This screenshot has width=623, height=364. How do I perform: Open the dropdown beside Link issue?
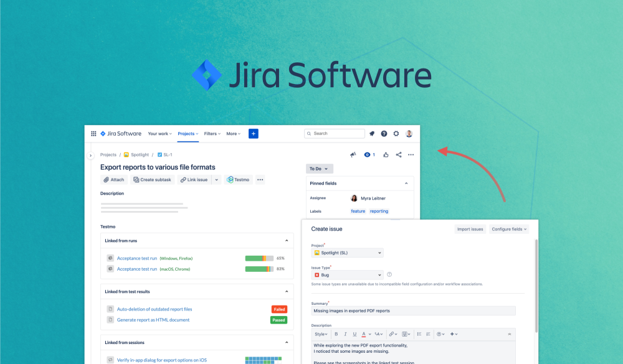click(217, 180)
